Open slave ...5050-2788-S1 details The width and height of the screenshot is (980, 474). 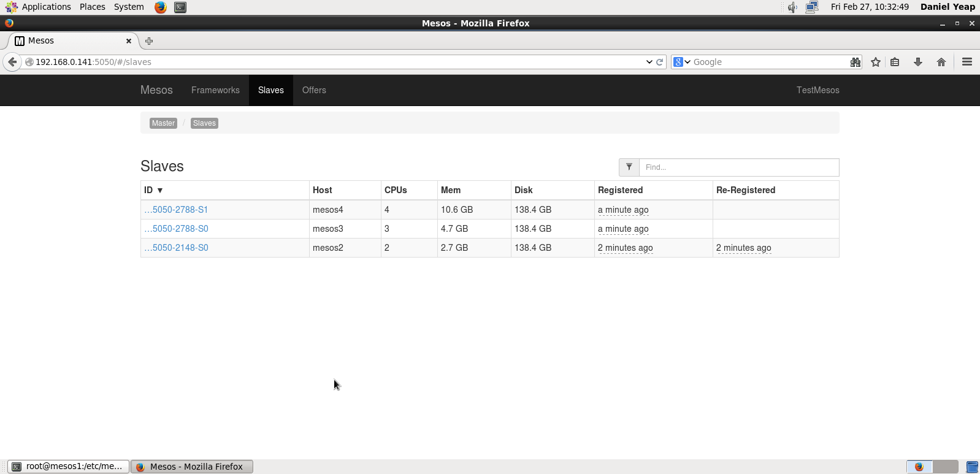(176, 210)
